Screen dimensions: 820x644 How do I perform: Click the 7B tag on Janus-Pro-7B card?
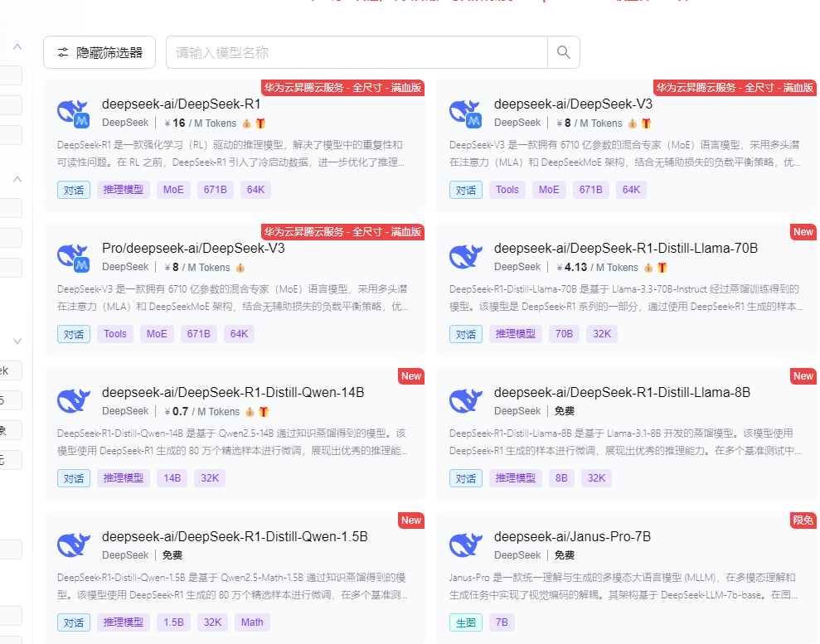pos(502,622)
